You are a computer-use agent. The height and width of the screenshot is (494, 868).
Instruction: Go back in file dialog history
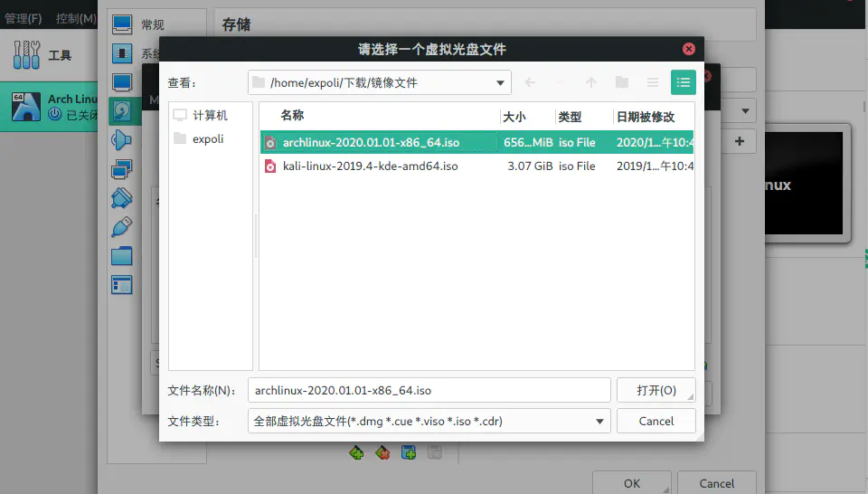click(530, 82)
